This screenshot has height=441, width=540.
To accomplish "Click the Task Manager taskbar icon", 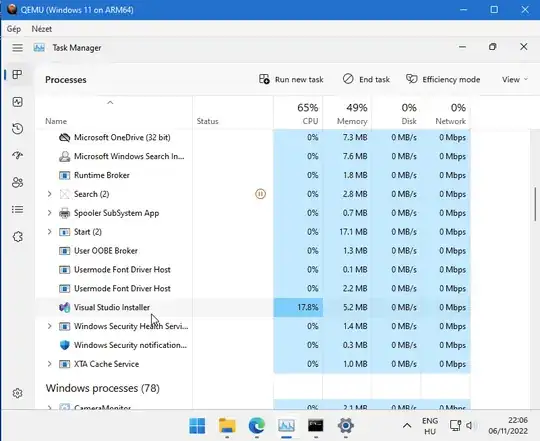I will (286, 426).
